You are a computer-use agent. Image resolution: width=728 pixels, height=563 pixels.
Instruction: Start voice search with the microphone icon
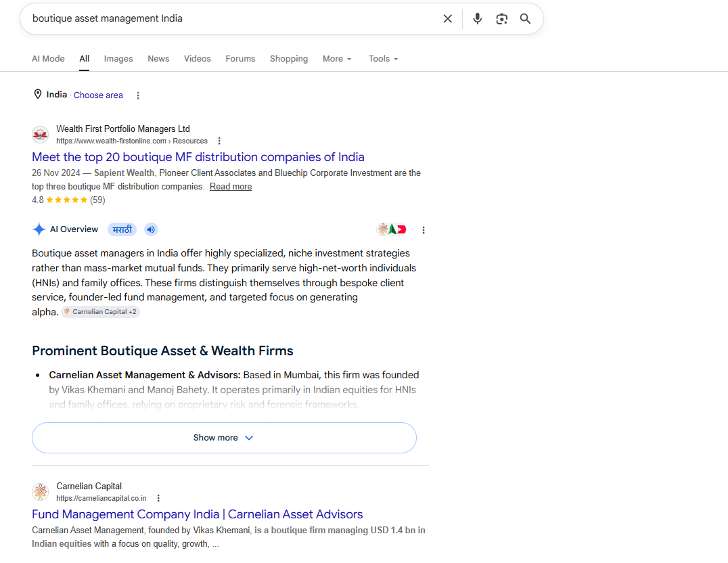[477, 18]
